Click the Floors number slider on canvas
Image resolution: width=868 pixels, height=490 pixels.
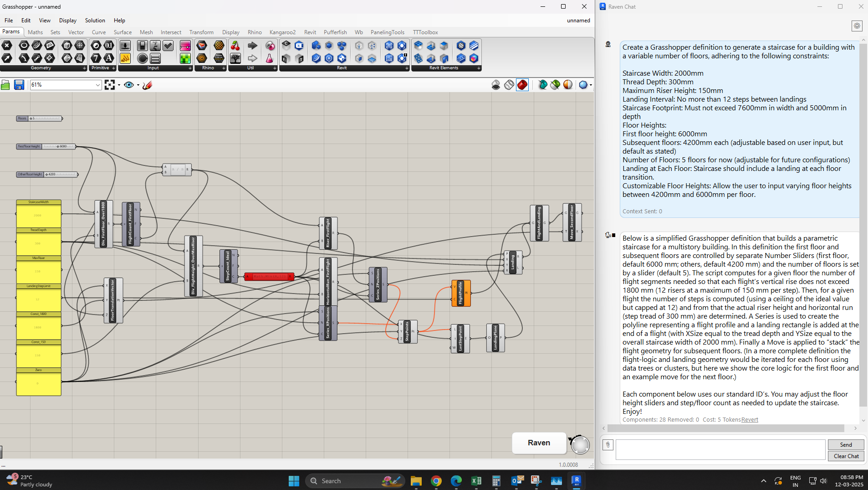coord(39,118)
